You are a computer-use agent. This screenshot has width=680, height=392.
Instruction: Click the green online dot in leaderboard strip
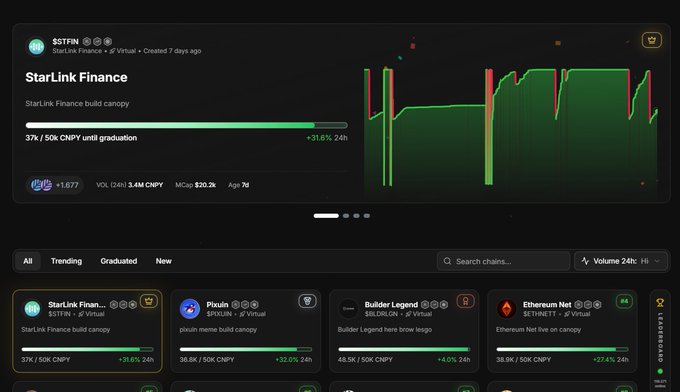(660, 371)
